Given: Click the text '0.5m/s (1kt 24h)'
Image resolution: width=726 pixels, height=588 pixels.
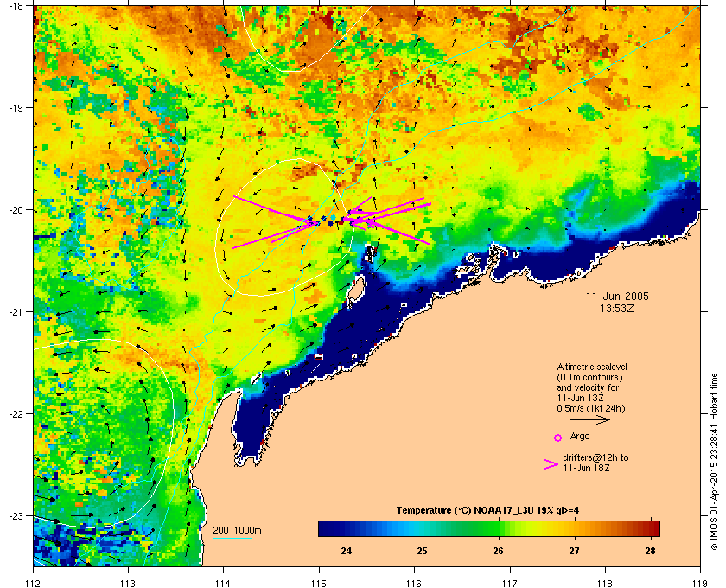Looking at the screenshot, I should pos(591,409).
